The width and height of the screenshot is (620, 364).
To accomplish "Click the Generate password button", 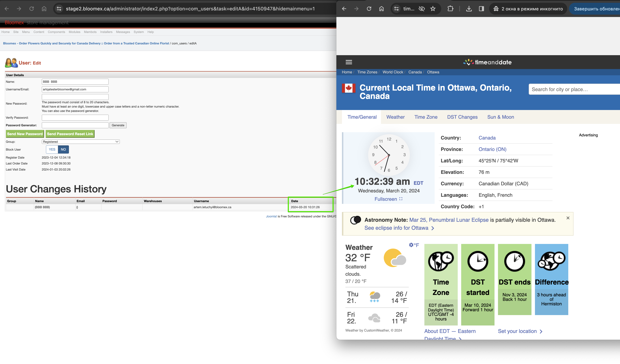I will [x=118, y=125].
